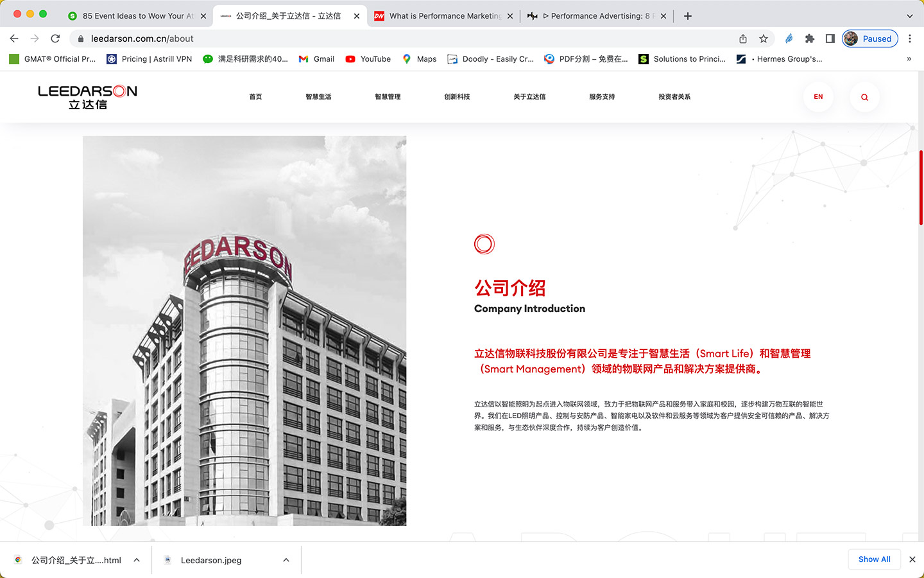Open the 满足科研需求的40 bookmark
Image resolution: width=924 pixels, height=578 pixels.
tap(245, 59)
